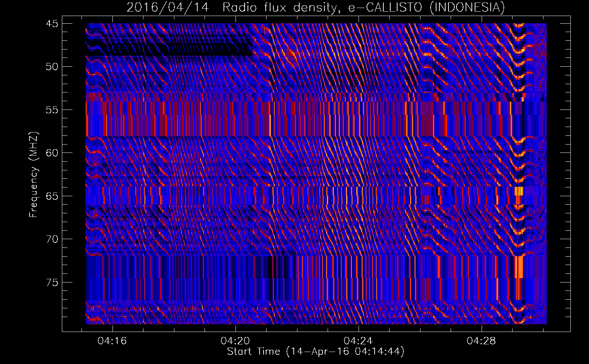Screen dimensions: 589x364
Task: Click the "Frequency (MHZ)" y-axis label
Action: [x=33, y=175]
